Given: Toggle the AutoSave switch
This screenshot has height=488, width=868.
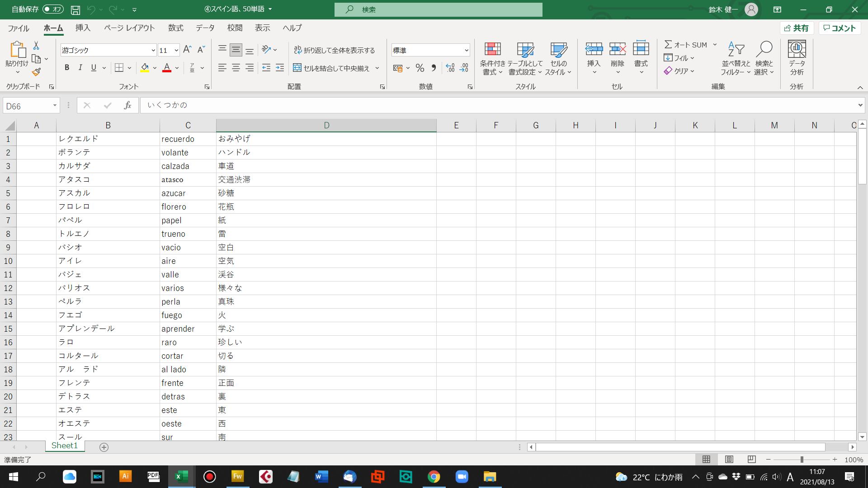Looking at the screenshot, I should point(53,9).
